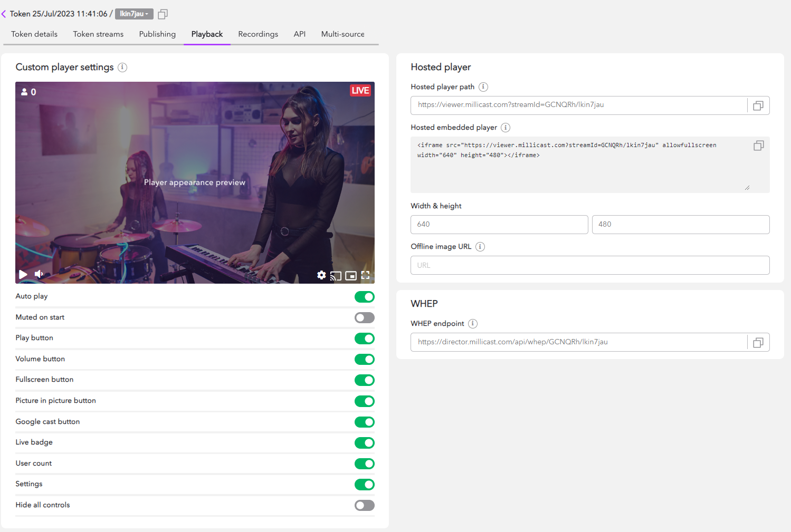Open the gear settings icon in player
The image size is (791, 532).
[321, 275]
